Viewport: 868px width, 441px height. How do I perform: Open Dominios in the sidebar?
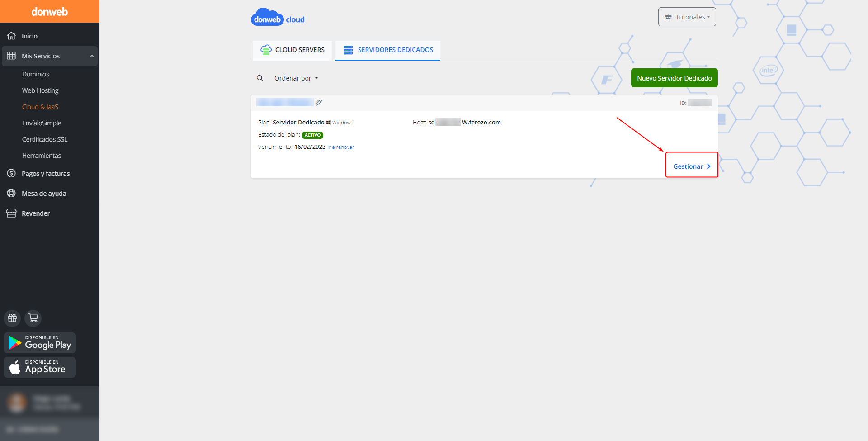coord(36,74)
